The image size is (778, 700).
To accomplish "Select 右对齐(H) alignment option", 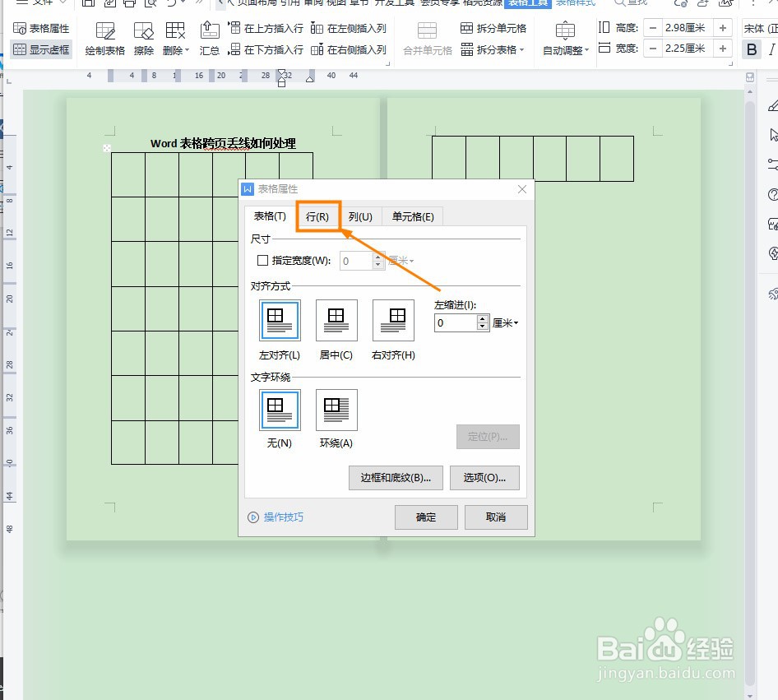I will click(393, 321).
